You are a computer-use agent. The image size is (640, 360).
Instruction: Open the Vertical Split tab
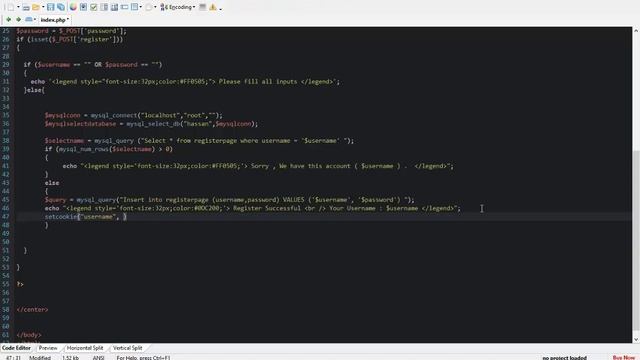coord(127,348)
